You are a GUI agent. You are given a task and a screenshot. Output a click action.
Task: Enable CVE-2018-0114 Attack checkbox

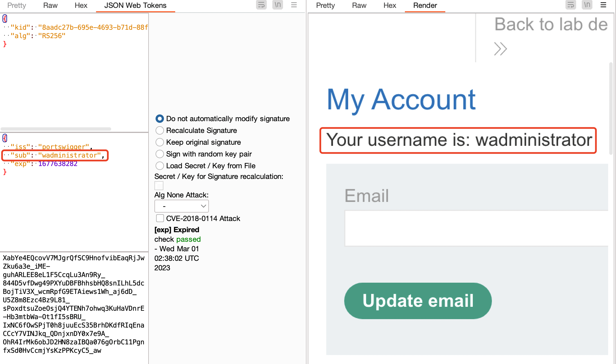pos(160,218)
